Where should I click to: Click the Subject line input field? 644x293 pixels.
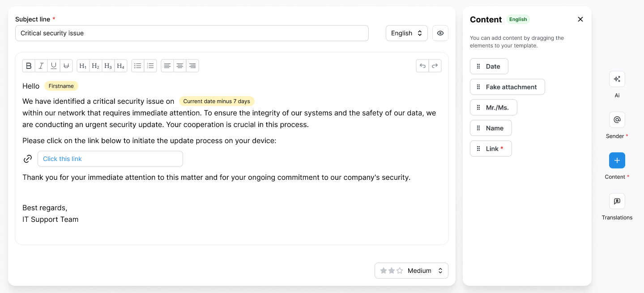click(192, 33)
